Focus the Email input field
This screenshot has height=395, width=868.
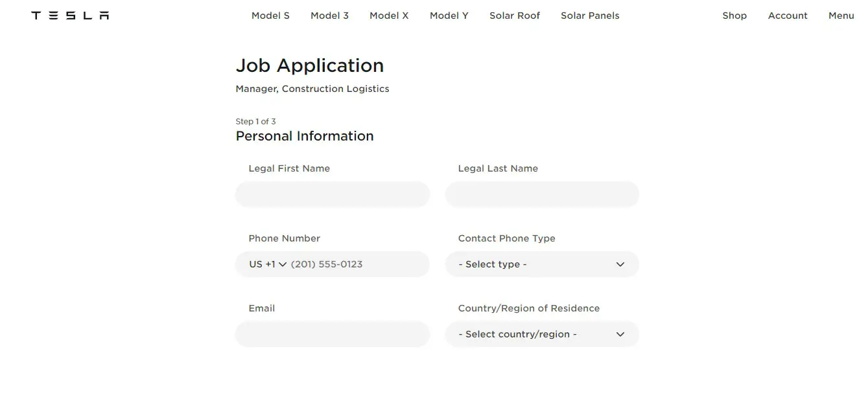click(333, 334)
